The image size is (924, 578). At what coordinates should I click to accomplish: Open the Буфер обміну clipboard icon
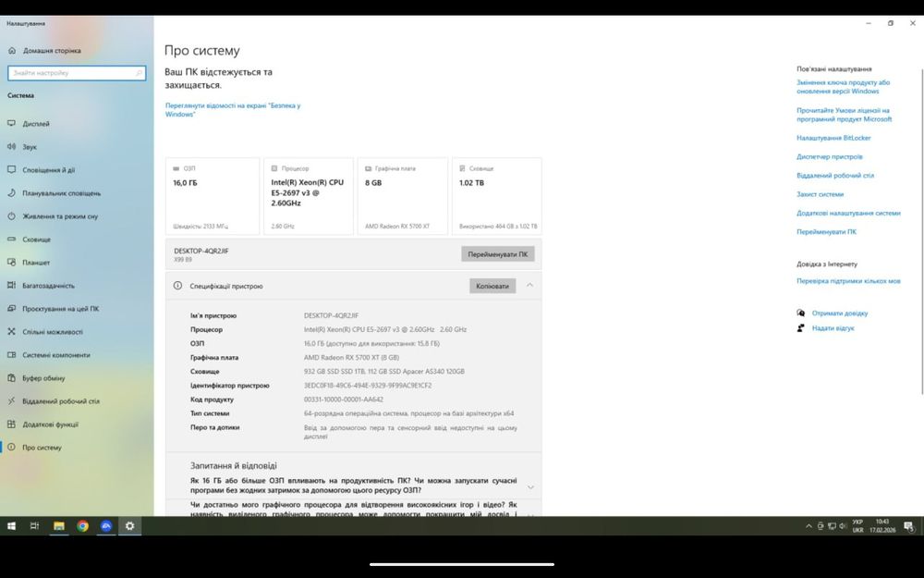pos(11,378)
